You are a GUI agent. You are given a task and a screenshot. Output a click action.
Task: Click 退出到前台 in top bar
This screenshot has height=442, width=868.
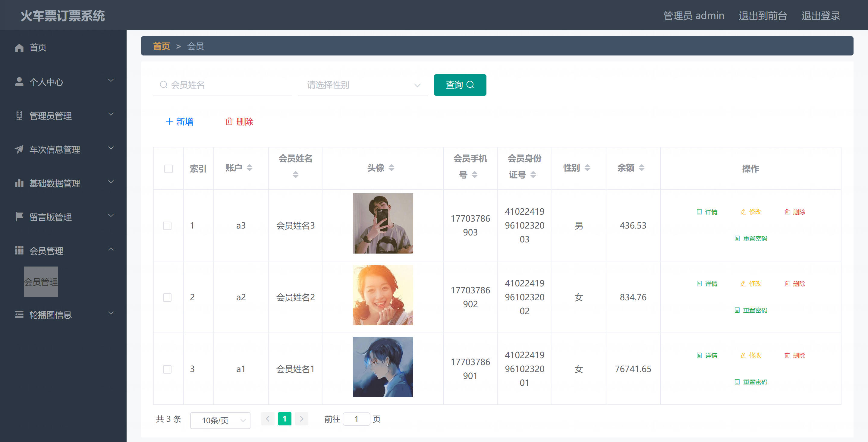[x=763, y=15]
